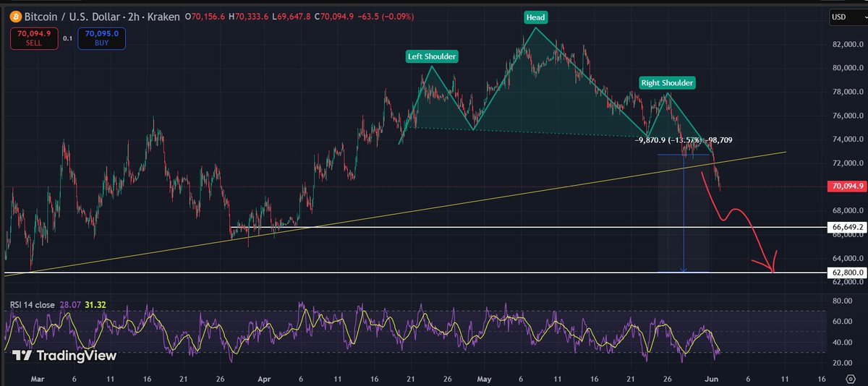
Task: Click the red 70,094.9 current price tag on axis
Action: [x=848, y=186]
